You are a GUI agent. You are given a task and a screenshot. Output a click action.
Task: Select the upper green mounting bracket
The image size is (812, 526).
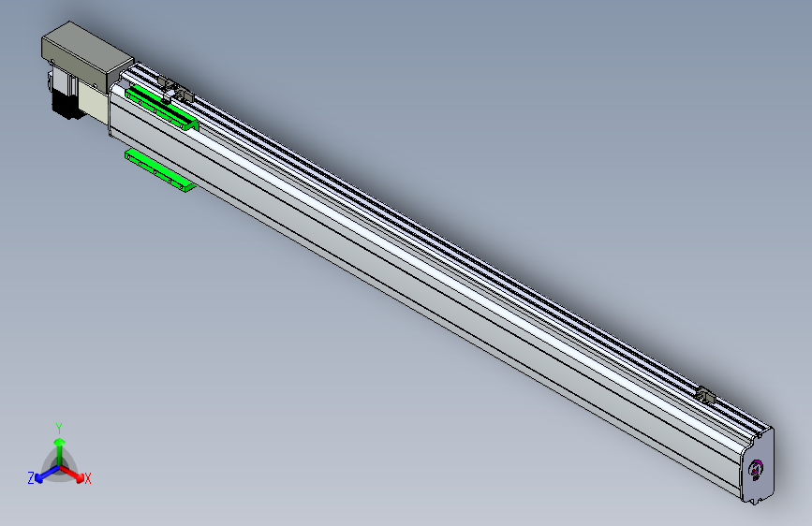pos(162,108)
